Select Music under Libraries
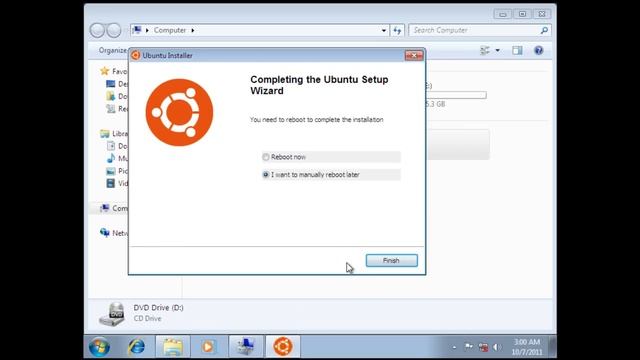The height and width of the screenshot is (360, 640). [117, 158]
